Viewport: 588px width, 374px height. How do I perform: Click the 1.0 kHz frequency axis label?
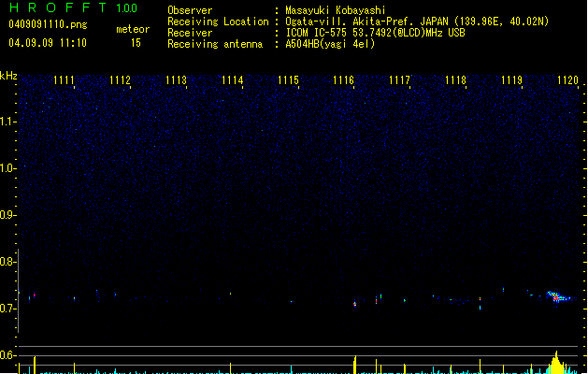tap(8, 168)
